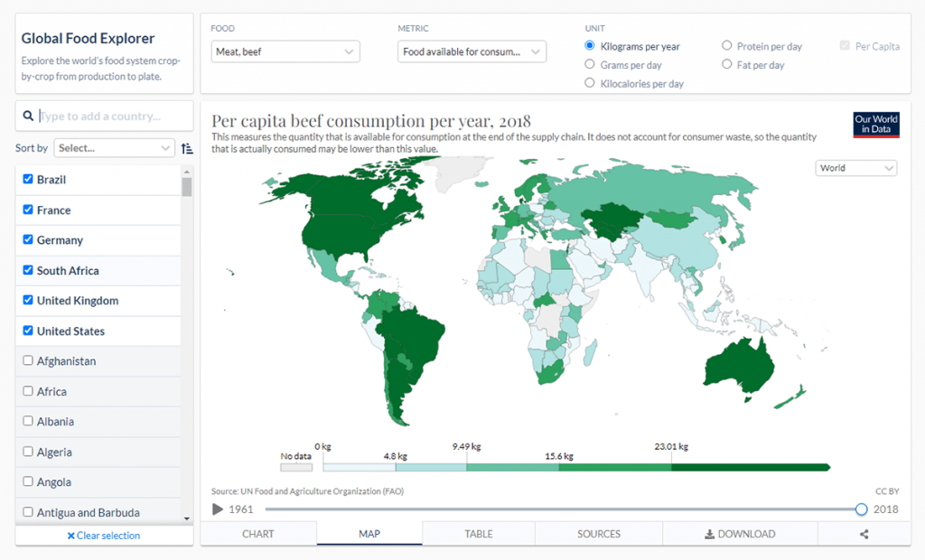This screenshot has height=560, width=925.
Task: Click the Clear selection link
Action: 104,536
